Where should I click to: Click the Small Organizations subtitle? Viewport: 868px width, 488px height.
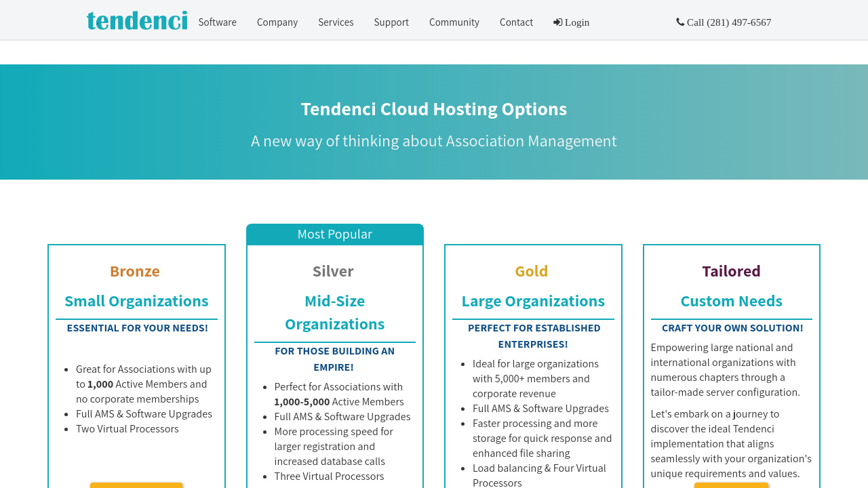(x=136, y=301)
